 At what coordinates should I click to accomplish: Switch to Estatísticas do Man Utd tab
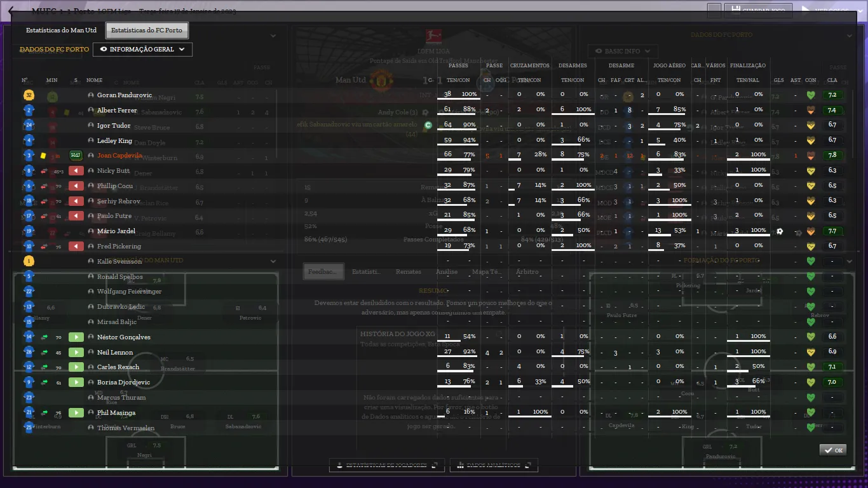(x=61, y=30)
